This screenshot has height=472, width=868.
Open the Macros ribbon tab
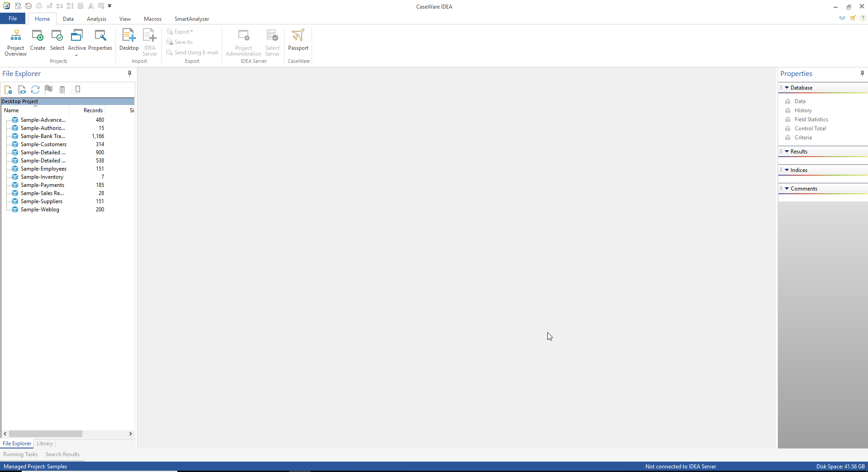point(152,19)
